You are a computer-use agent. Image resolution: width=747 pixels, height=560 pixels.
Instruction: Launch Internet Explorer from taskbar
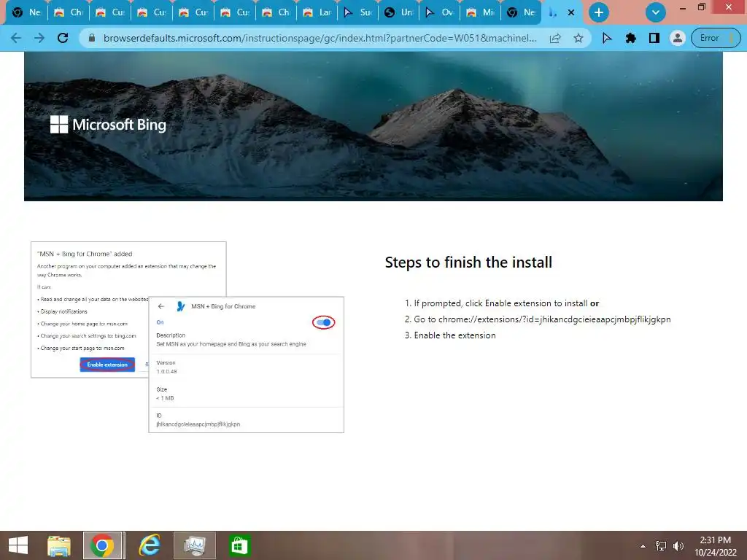click(149, 545)
